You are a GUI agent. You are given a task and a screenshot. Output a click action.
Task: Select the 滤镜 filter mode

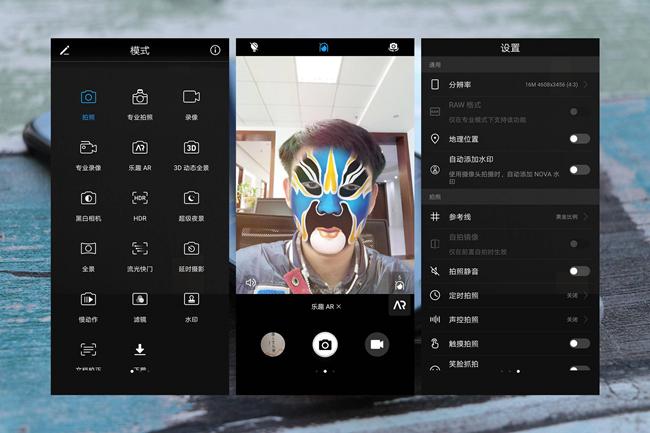pos(140,299)
